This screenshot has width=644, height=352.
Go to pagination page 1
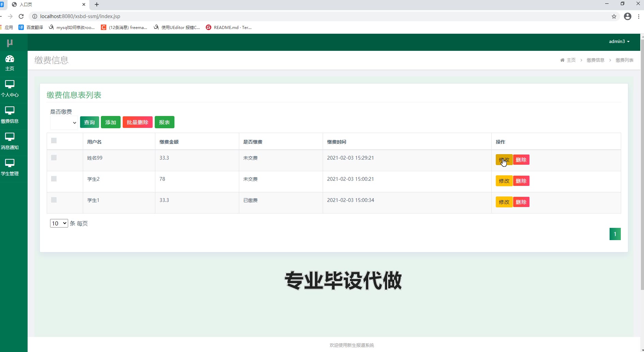click(x=615, y=234)
